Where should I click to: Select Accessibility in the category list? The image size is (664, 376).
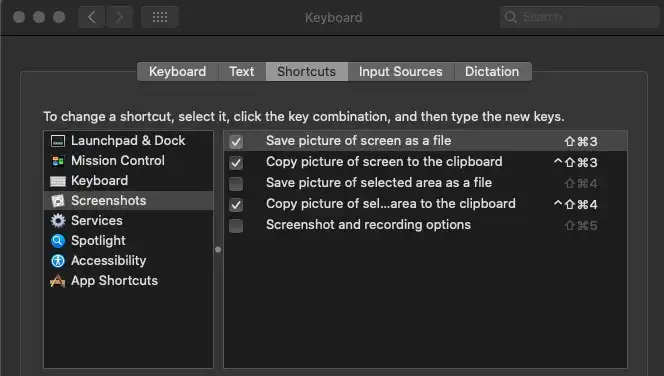pyautogui.click(x=128, y=260)
